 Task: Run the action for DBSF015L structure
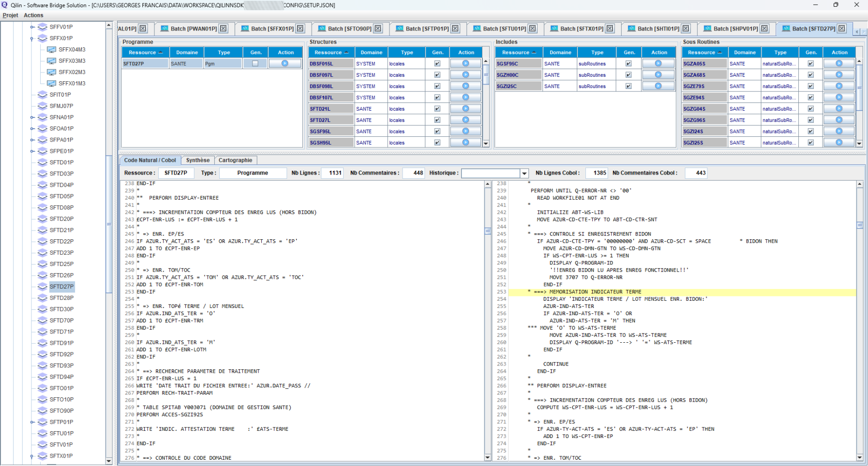[465, 63]
